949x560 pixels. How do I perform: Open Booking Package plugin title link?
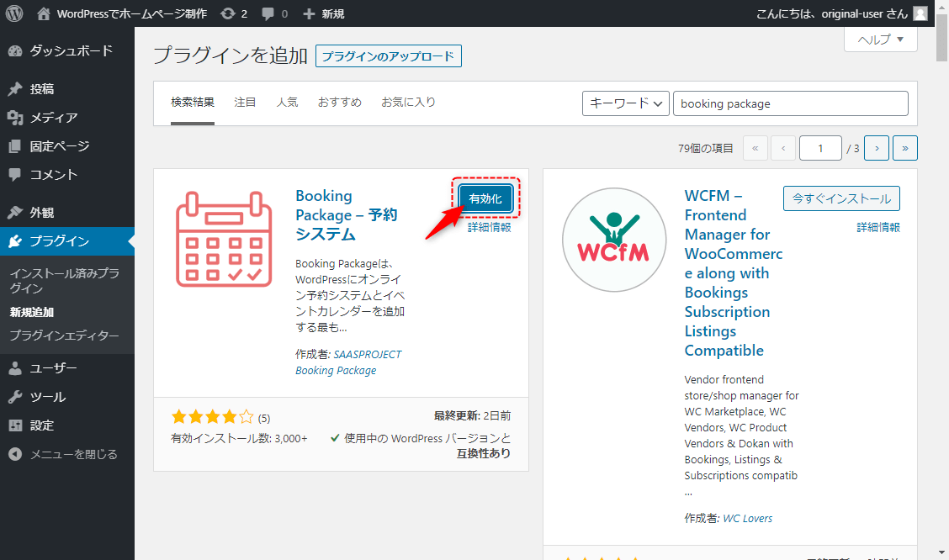(x=346, y=214)
